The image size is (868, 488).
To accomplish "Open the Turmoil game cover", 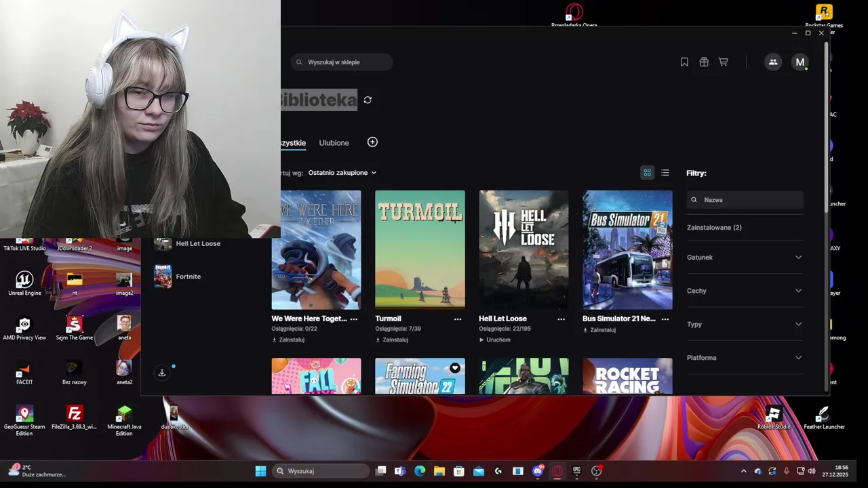I will 420,250.
